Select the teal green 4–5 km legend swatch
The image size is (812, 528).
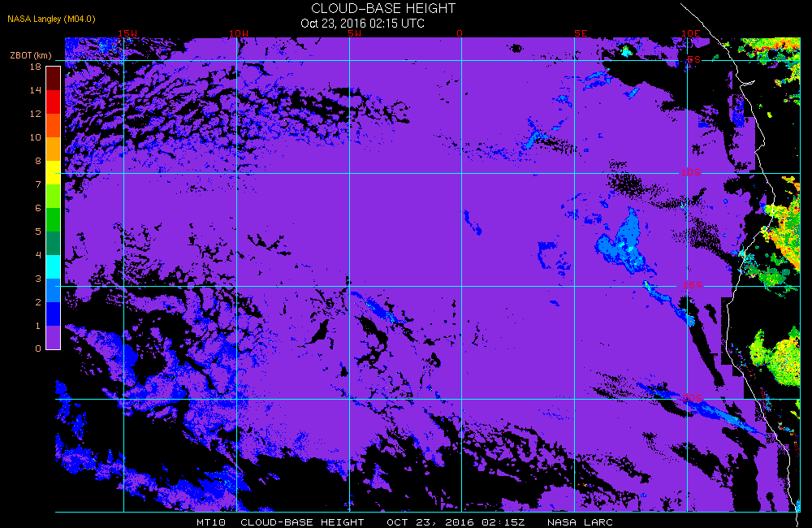tap(54, 243)
